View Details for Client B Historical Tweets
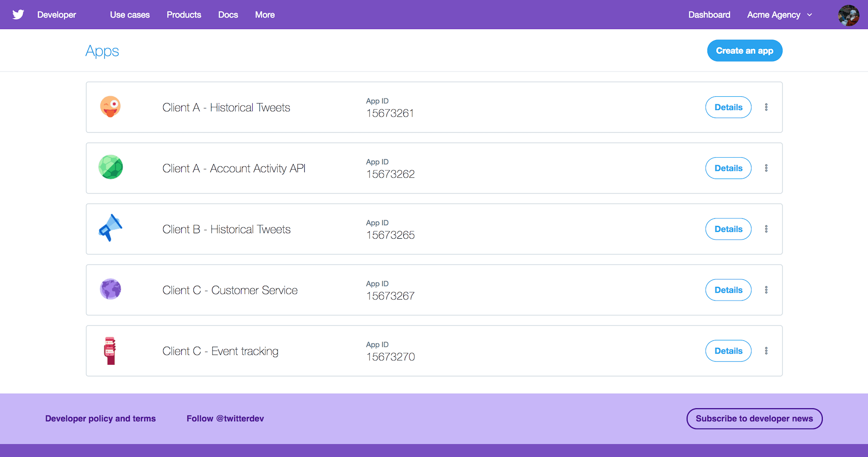Image resolution: width=868 pixels, height=457 pixels. pos(728,229)
